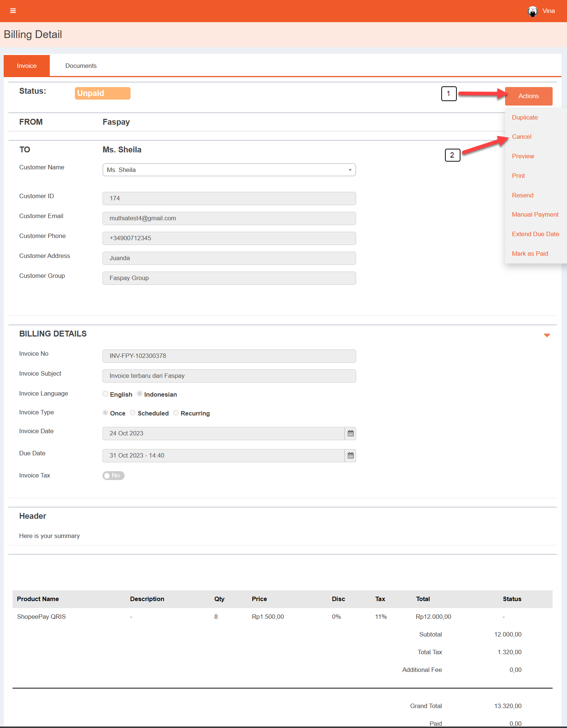Click the Actions dropdown button
567x728 pixels.
pos(528,96)
